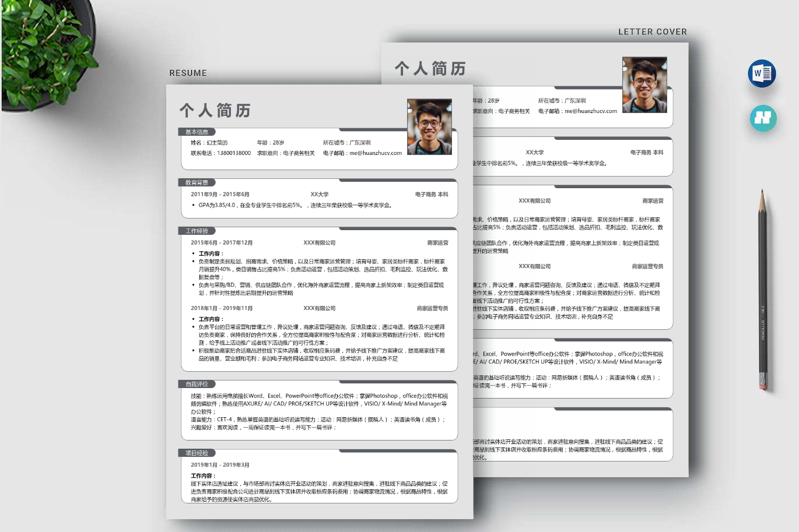Click the 个人简历 title on the letter cover page

pos(430,68)
